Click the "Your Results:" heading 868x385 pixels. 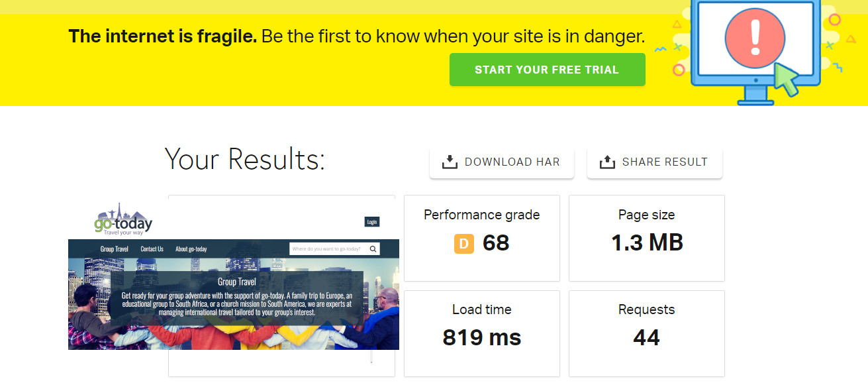pyautogui.click(x=244, y=160)
